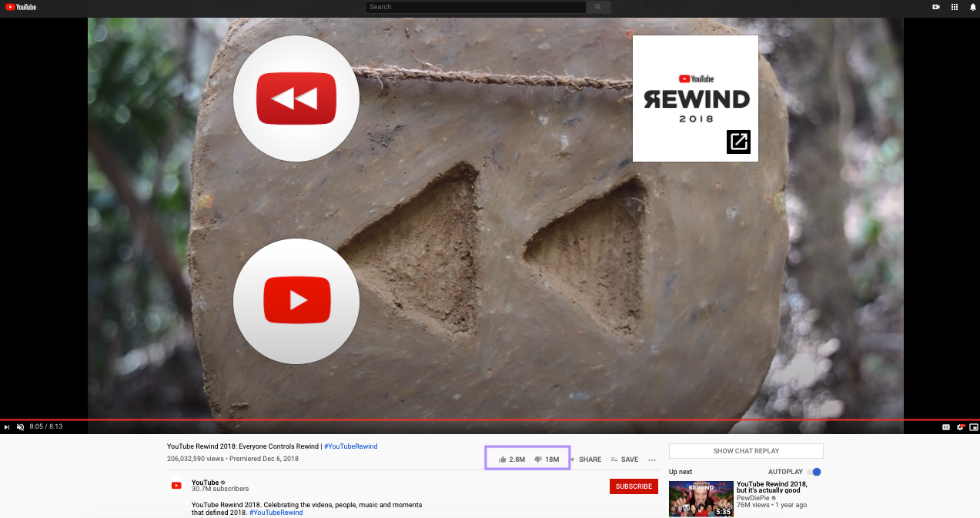Click SHOW CHAT REPLAY button
This screenshot has width=980, height=518.
pos(746,451)
